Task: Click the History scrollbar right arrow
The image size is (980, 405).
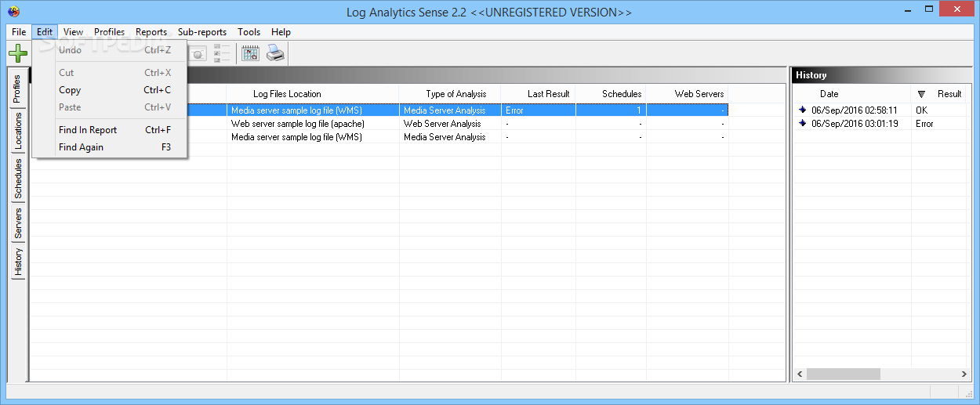Action: (x=964, y=374)
